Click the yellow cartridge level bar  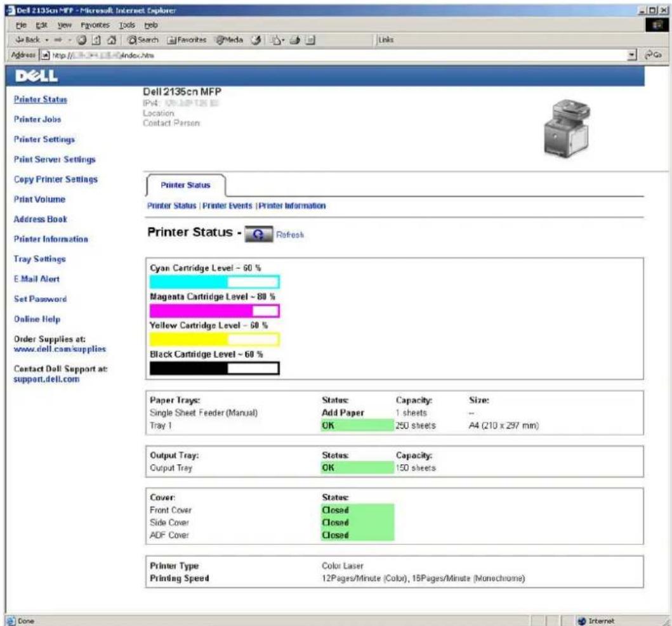(x=214, y=339)
